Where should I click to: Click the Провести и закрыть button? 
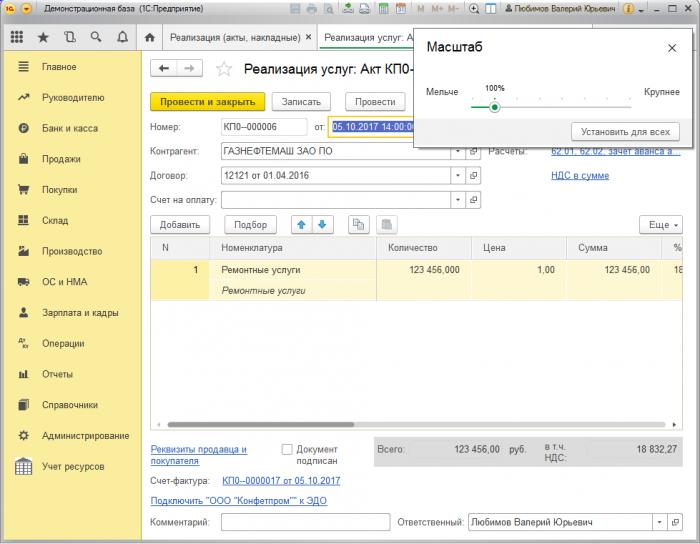click(208, 102)
